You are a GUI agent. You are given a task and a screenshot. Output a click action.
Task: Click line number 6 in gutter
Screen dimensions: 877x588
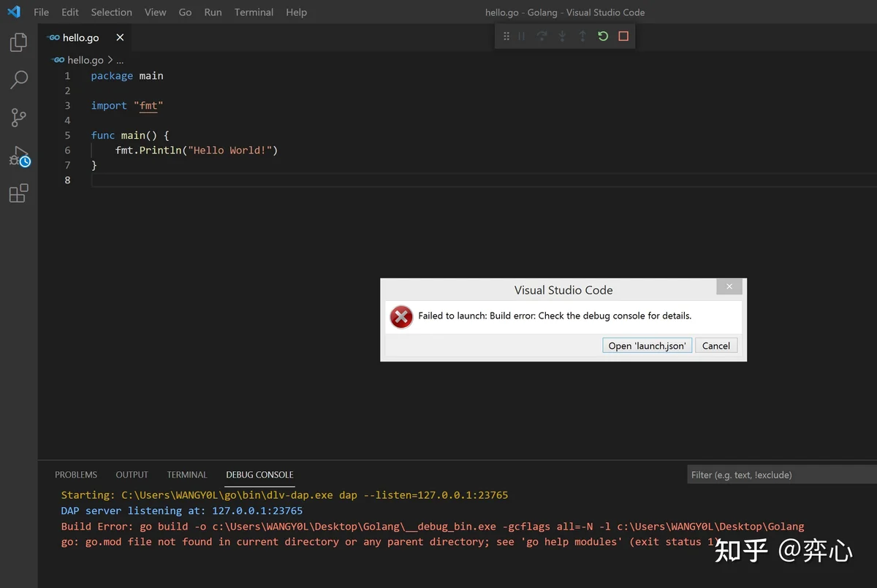point(68,150)
